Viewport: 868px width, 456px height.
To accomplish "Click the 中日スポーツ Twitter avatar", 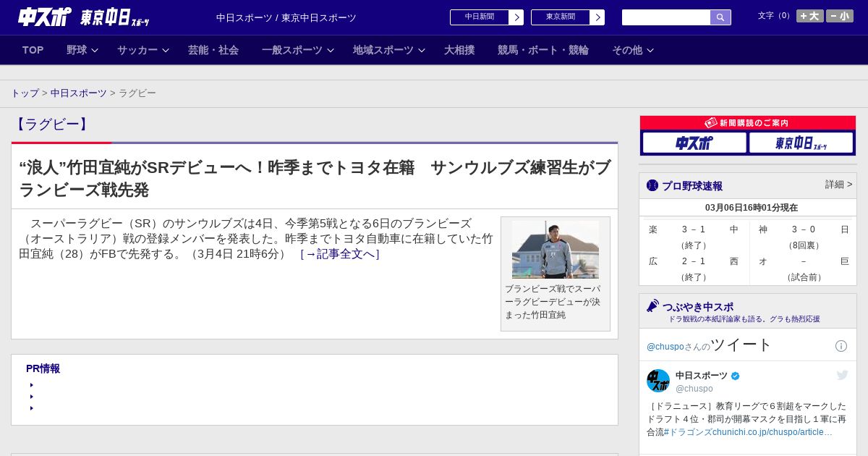I will coord(658,381).
